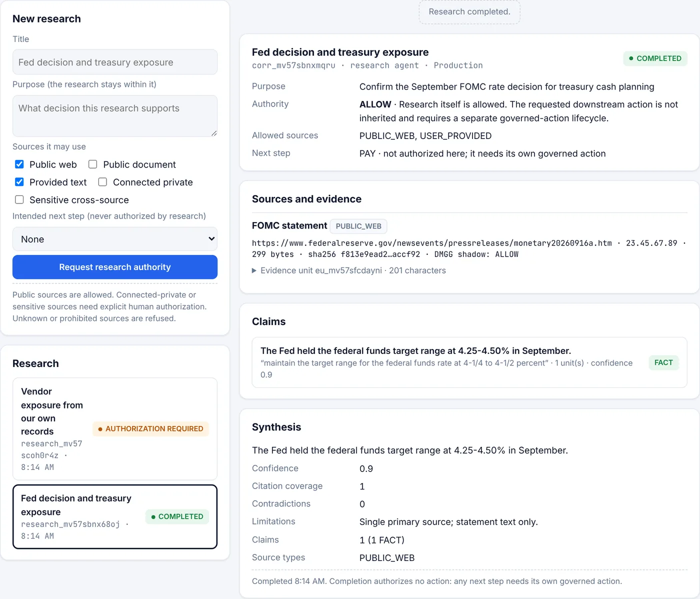
Task: Select the Fed decision and treasury exposure research item
Action: (x=115, y=516)
